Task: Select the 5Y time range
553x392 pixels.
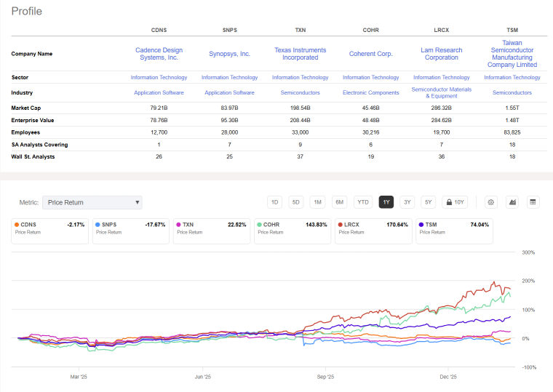Action: pyautogui.click(x=428, y=202)
